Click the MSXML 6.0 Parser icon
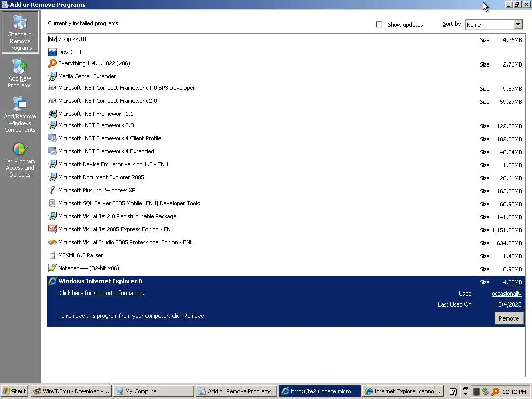The width and height of the screenshot is (532, 399). pyautogui.click(x=52, y=255)
